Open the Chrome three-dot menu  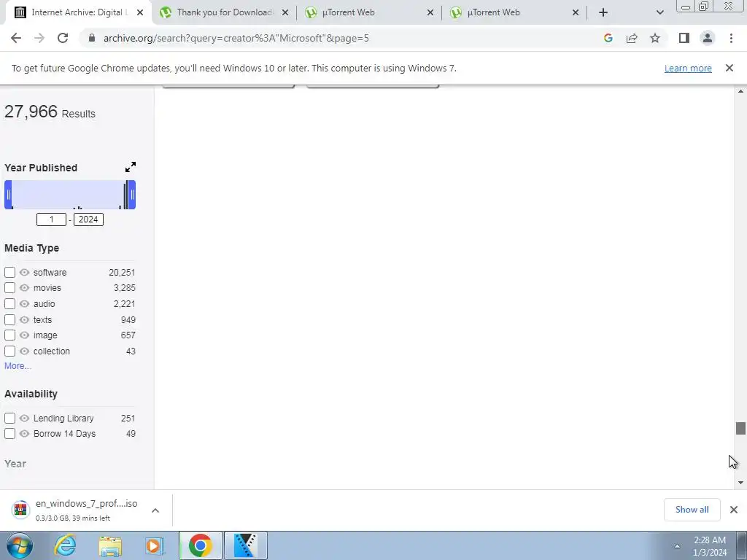coord(731,38)
